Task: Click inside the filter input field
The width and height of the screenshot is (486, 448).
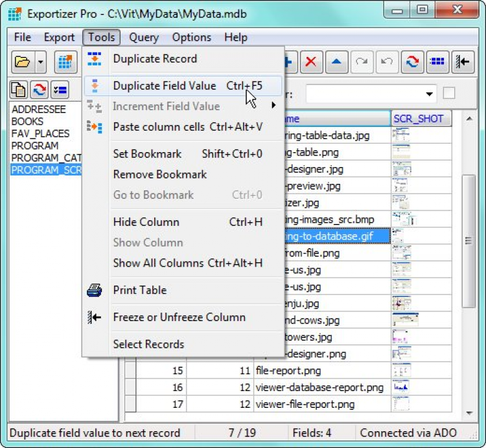Action: [364, 94]
